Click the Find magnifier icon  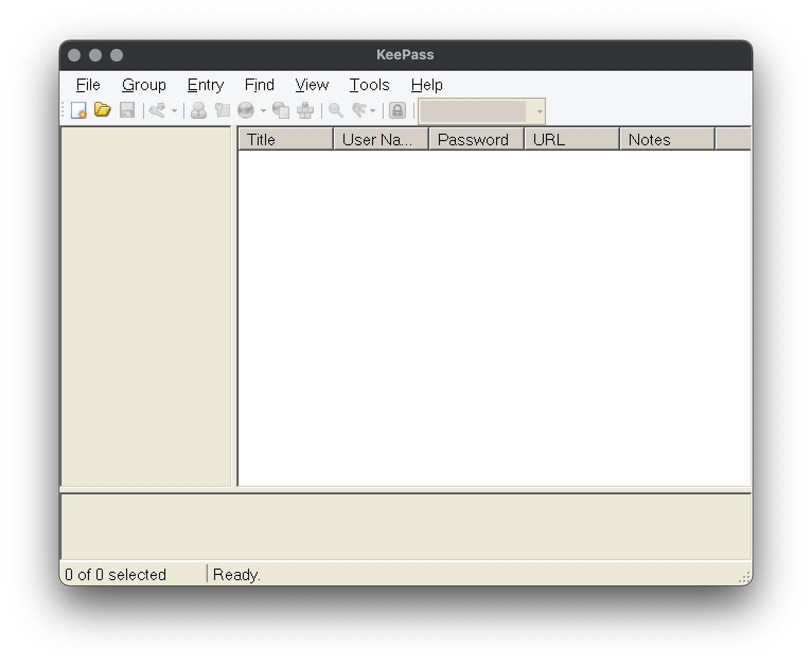click(x=336, y=110)
